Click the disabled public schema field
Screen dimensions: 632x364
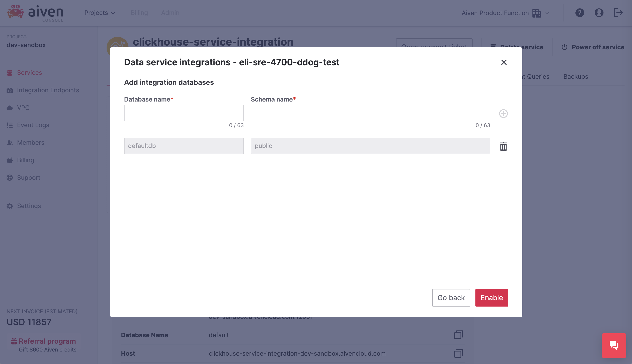click(x=370, y=146)
